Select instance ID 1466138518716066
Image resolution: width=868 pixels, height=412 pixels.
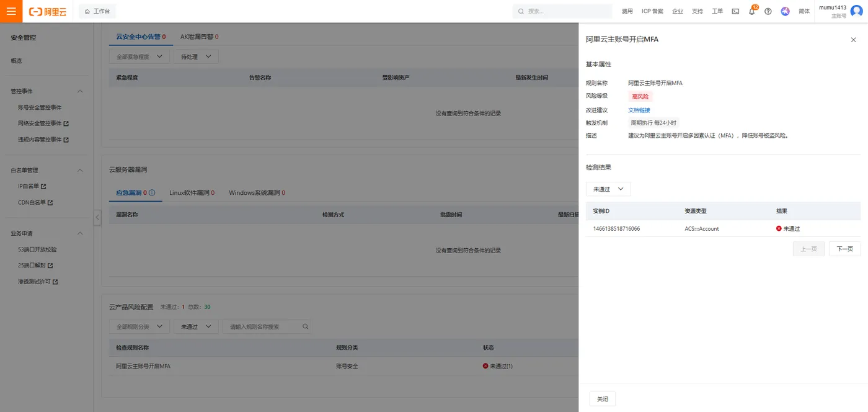(616, 229)
